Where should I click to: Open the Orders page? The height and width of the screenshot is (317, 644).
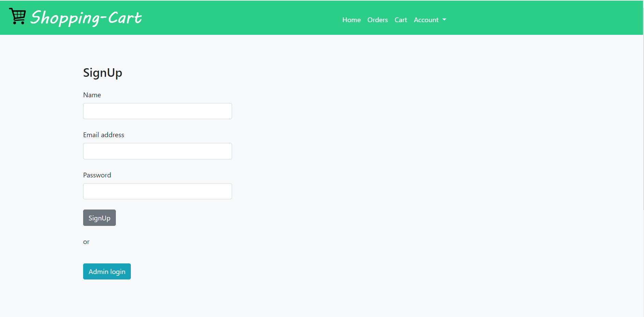tap(377, 20)
